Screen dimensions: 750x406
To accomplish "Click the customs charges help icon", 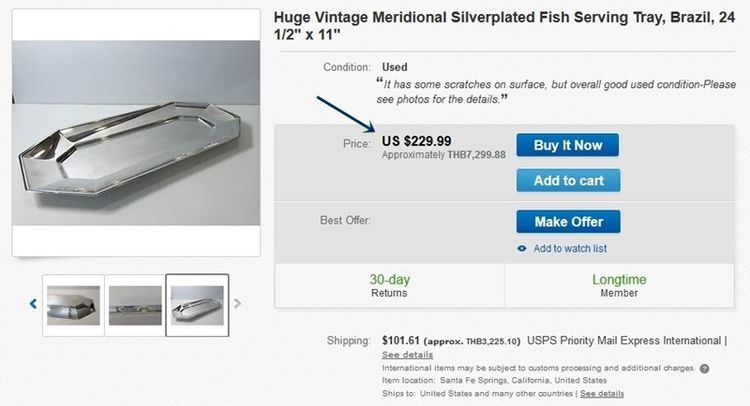I will (x=704, y=368).
